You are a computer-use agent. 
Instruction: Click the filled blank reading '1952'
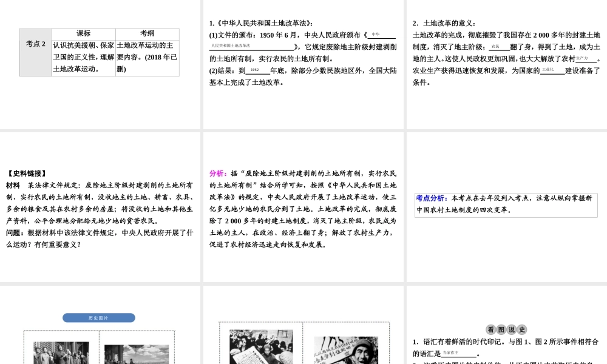point(257,70)
